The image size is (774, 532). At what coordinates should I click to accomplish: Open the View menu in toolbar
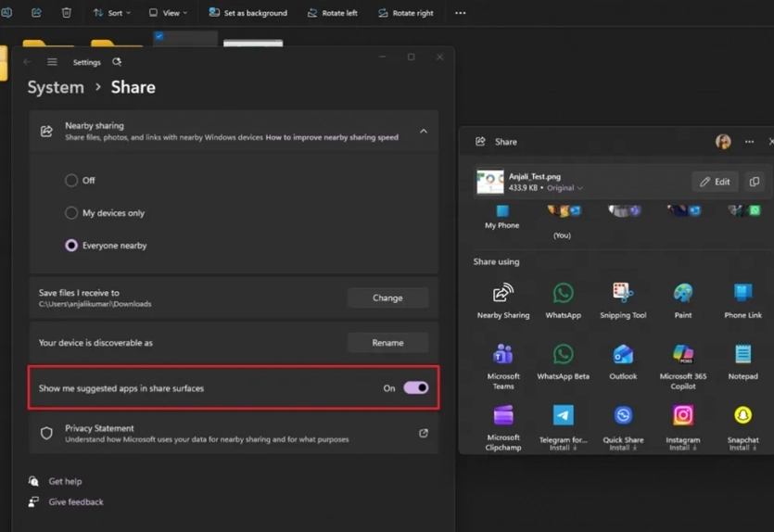(x=168, y=13)
